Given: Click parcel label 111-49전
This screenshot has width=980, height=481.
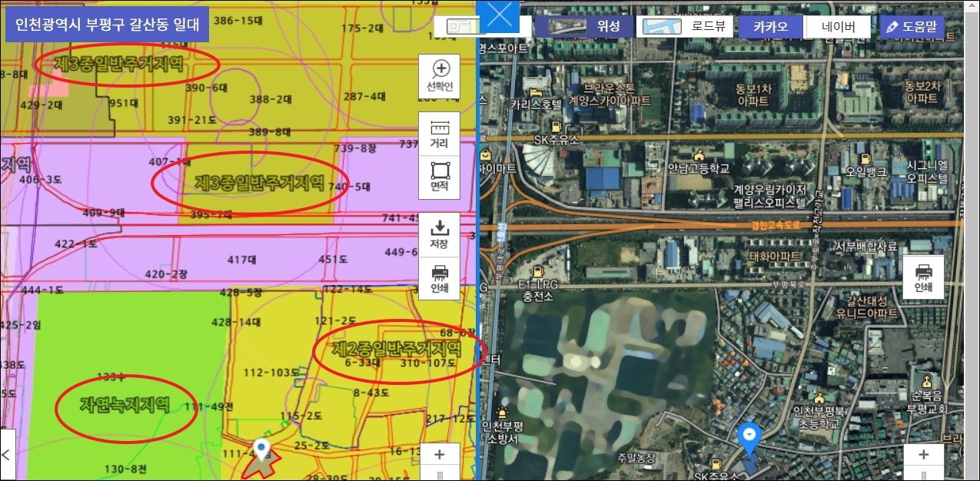Looking at the screenshot, I should (209, 406).
